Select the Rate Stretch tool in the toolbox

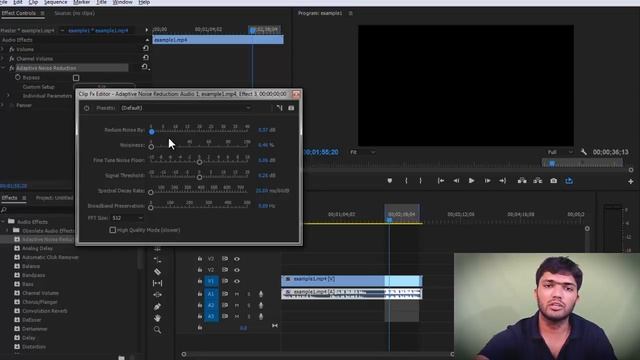(158, 260)
